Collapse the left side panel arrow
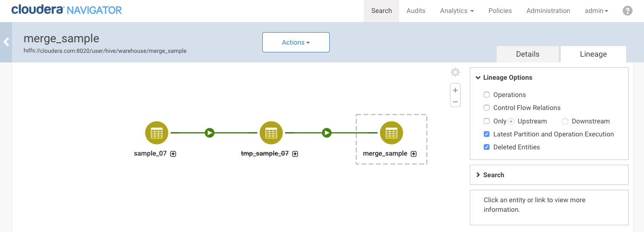Screen dimensions: 644x232 coord(6,42)
